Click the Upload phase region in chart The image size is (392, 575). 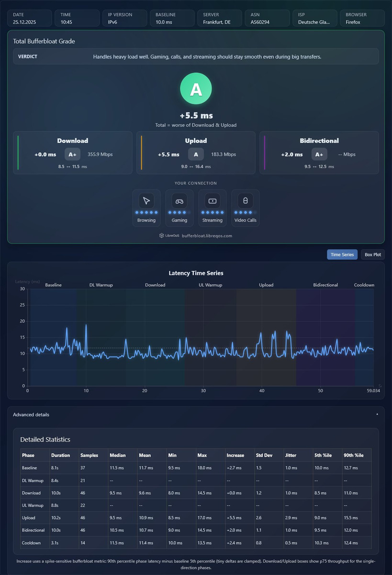266,337
